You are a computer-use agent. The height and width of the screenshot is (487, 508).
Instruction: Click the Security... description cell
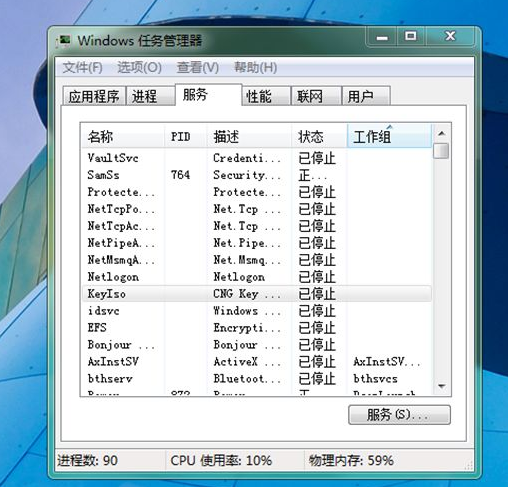[x=247, y=175]
